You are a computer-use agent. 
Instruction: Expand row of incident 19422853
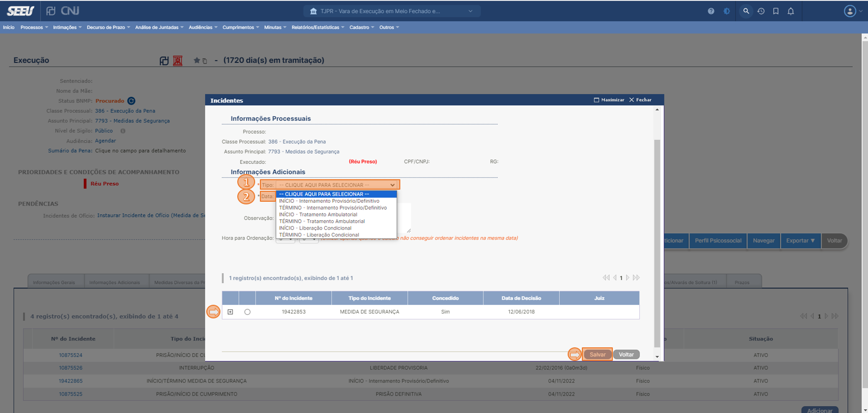(x=230, y=312)
